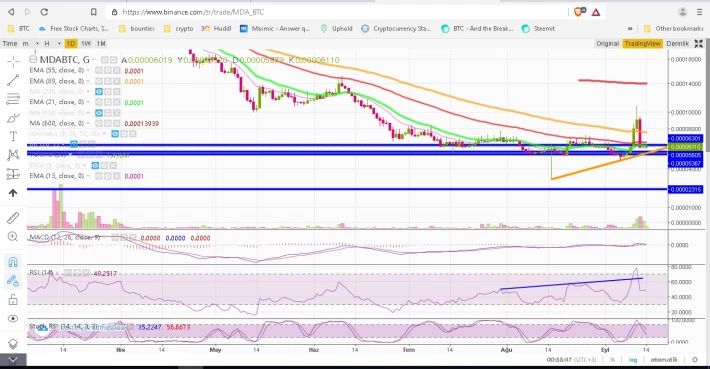Open EMA (21, close, 0) options arrow

[88, 102]
